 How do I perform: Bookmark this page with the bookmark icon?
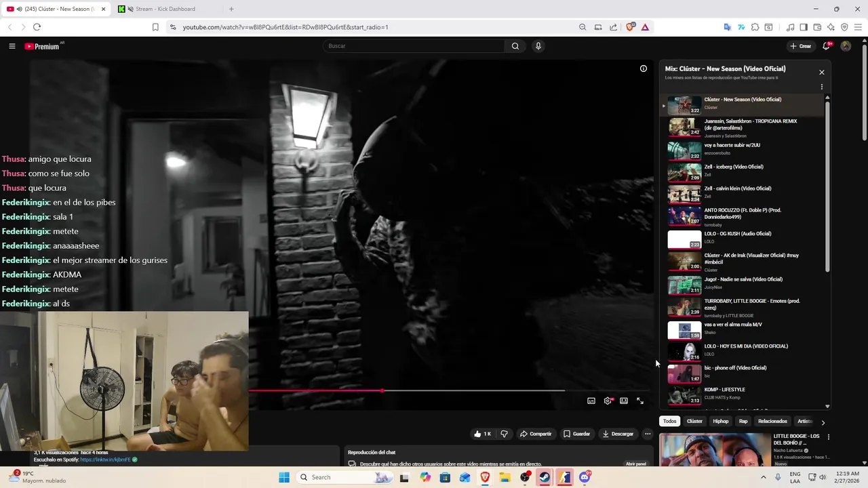click(x=155, y=27)
